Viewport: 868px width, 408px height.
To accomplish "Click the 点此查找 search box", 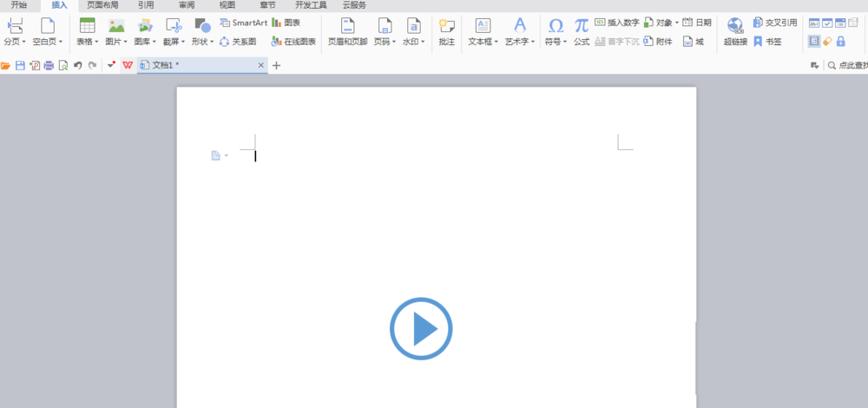I will (x=847, y=65).
